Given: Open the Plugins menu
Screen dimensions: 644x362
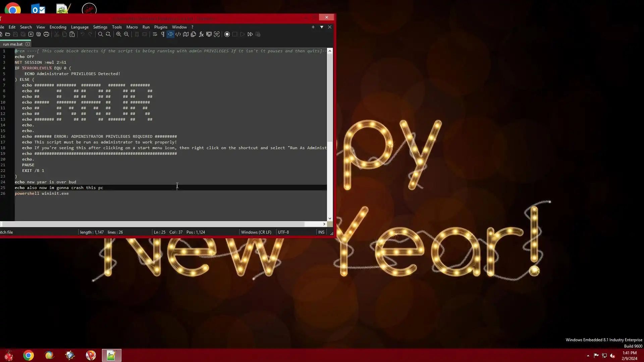Looking at the screenshot, I should pos(161,27).
